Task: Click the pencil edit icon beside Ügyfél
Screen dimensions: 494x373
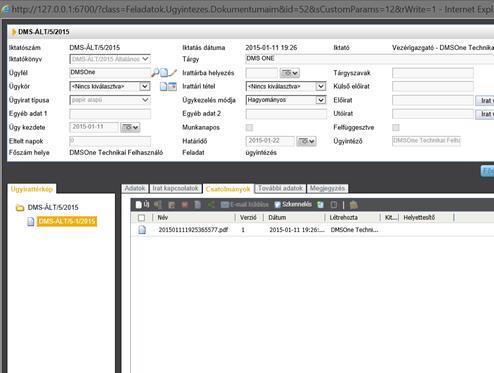Action: tap(173, 72)
